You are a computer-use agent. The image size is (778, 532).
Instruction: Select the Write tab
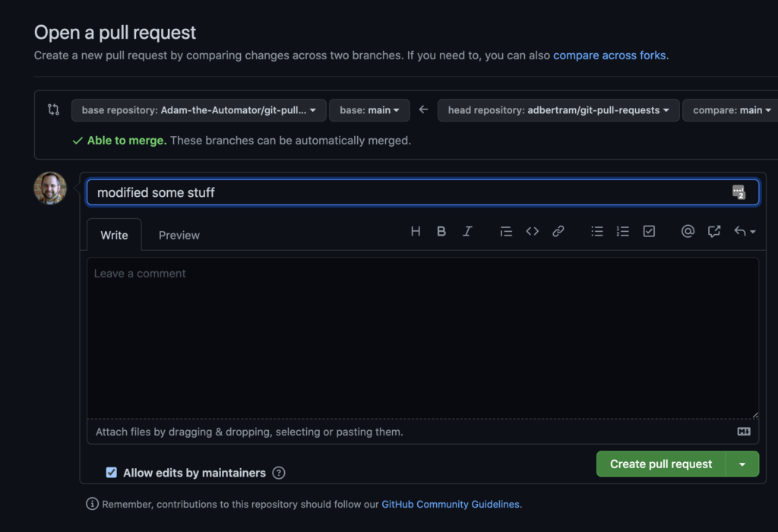(114, 235)
